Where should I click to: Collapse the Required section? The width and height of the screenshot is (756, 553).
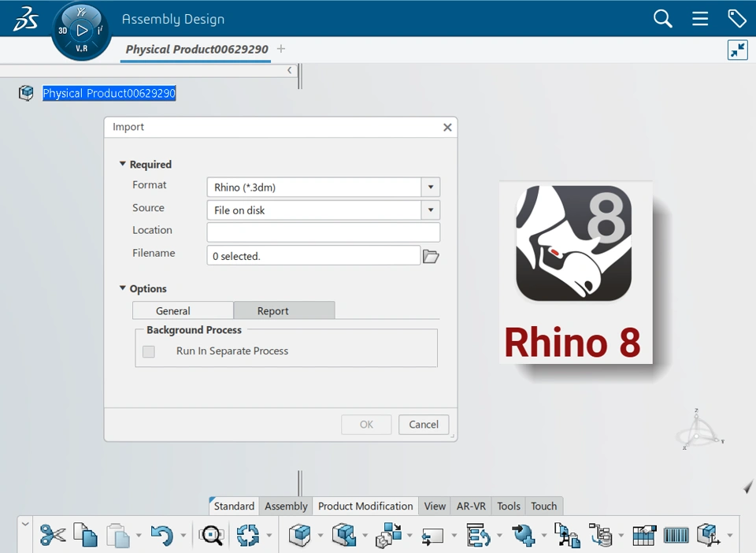(x=123, y=164)
